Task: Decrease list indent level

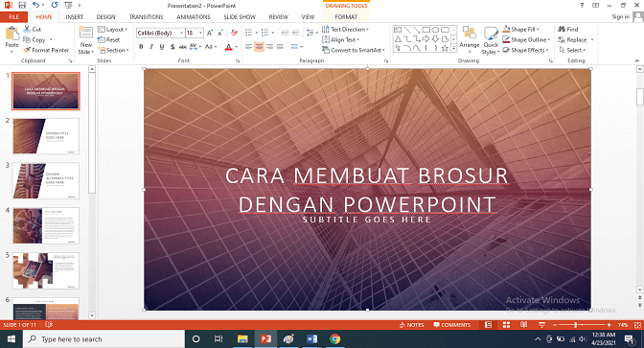Action: [285, 33]
